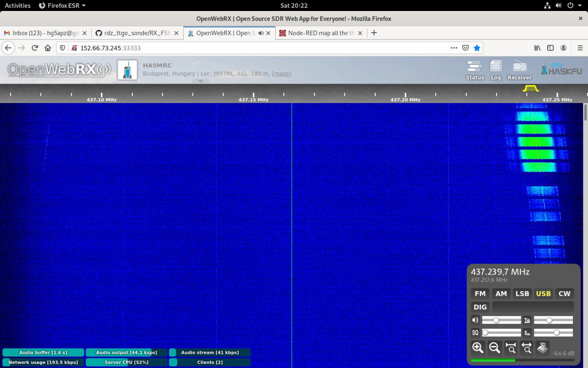Open the Activities overview
Viewport: 588px width, 368px height.
(17, 6)
